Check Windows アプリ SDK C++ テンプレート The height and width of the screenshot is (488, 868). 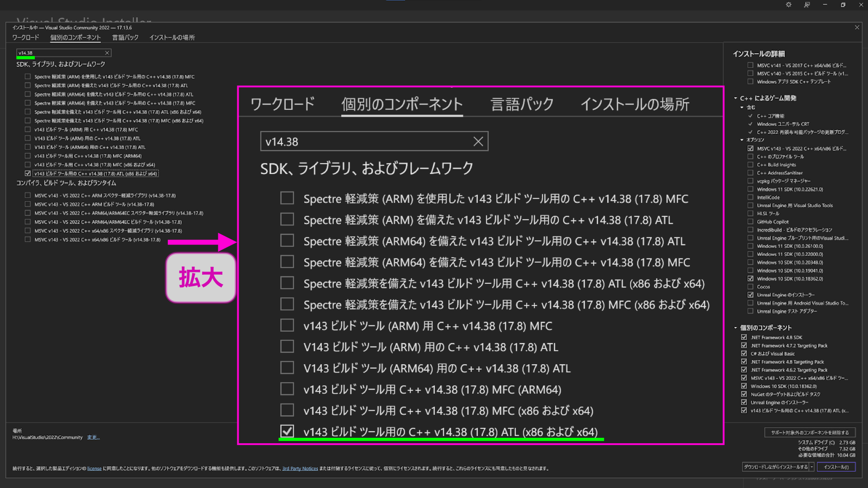coord(750,81)
